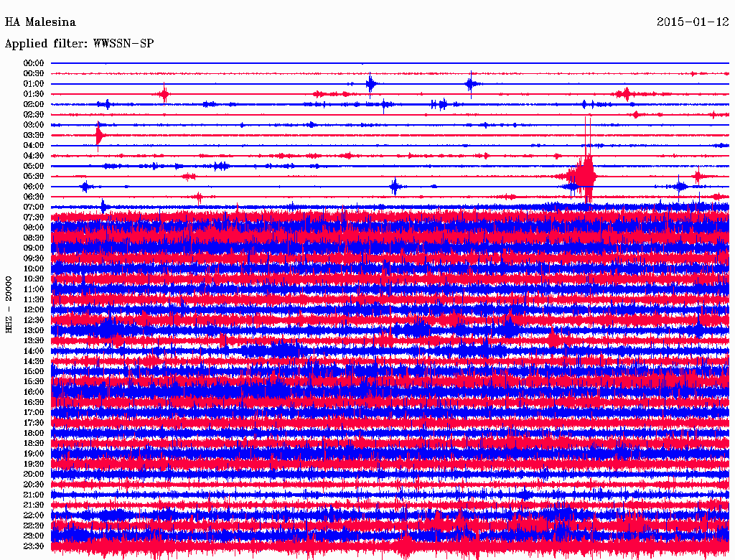Select the 00:00 time label
Screen dimensions: 735x560
tap(34, 63)
